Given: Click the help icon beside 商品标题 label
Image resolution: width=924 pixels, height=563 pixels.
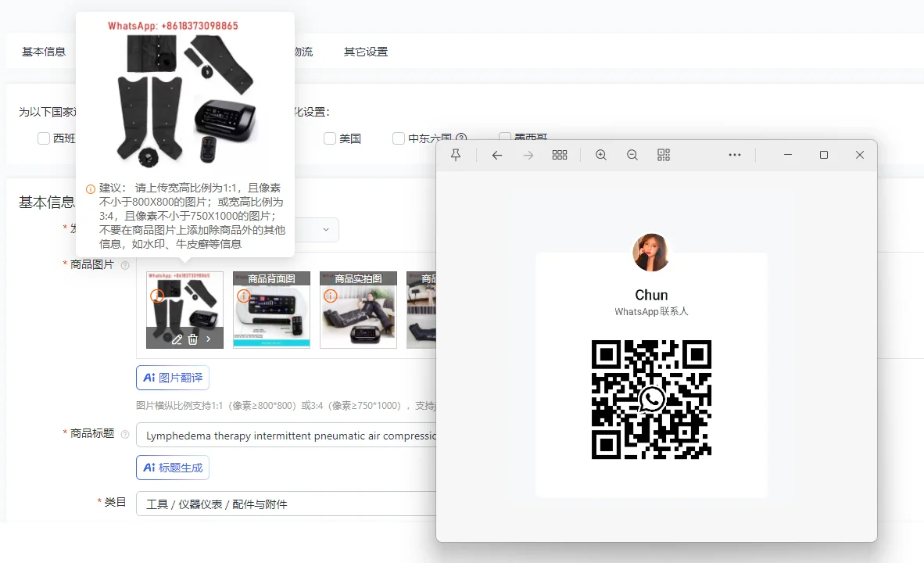Looking at the screenshot, I should [x=125, y=434].
